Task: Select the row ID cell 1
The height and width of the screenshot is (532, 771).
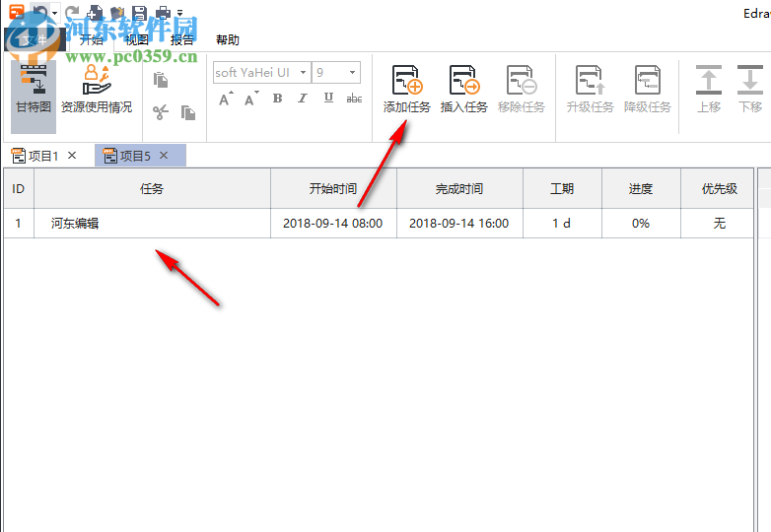Action: pyautogui.click(x=19, y=224)
